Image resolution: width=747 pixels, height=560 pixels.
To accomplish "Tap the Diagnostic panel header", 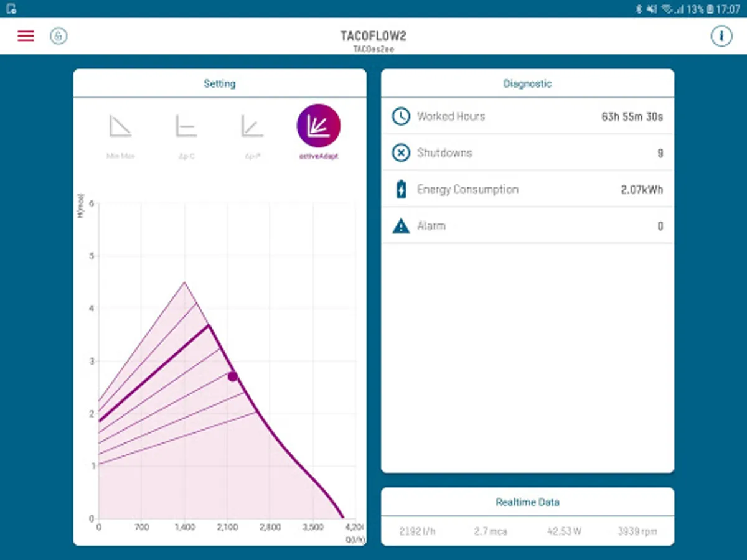I will coord(527,83).
